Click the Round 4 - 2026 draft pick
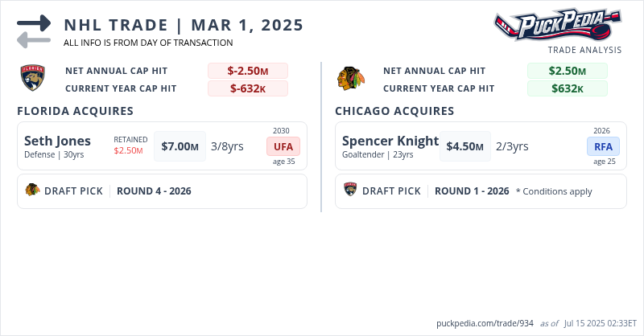The width and height of the screenshot is (644, 336). coord(154,191)
